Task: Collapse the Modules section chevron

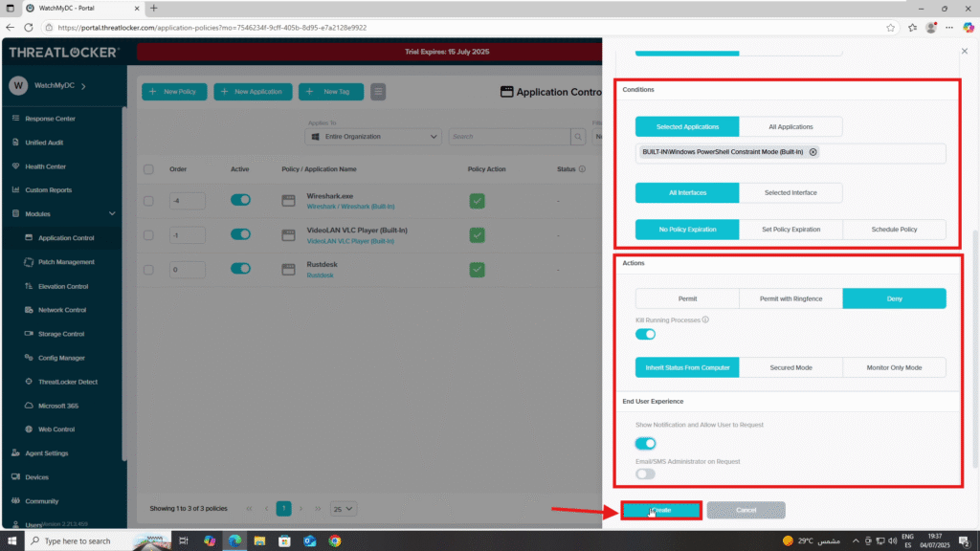Action: [112, 213]
